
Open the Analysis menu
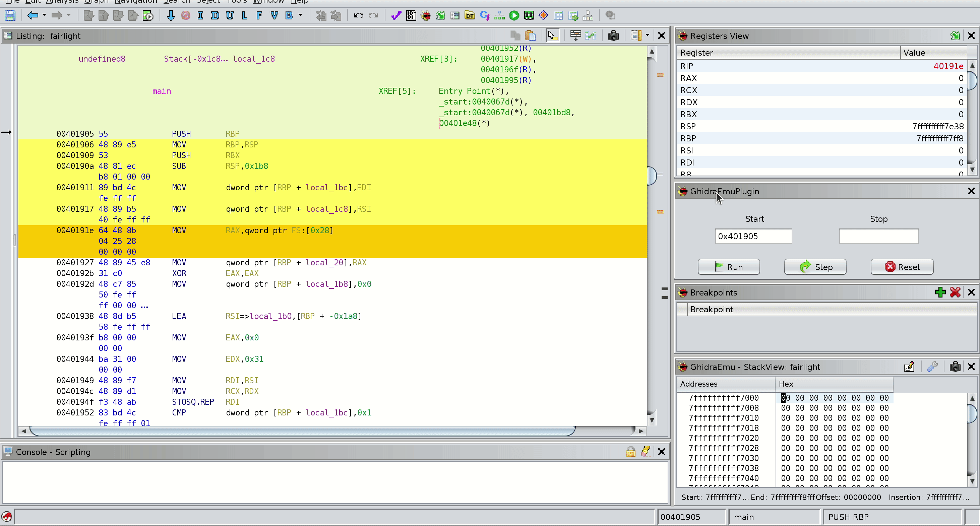[62, 2]
